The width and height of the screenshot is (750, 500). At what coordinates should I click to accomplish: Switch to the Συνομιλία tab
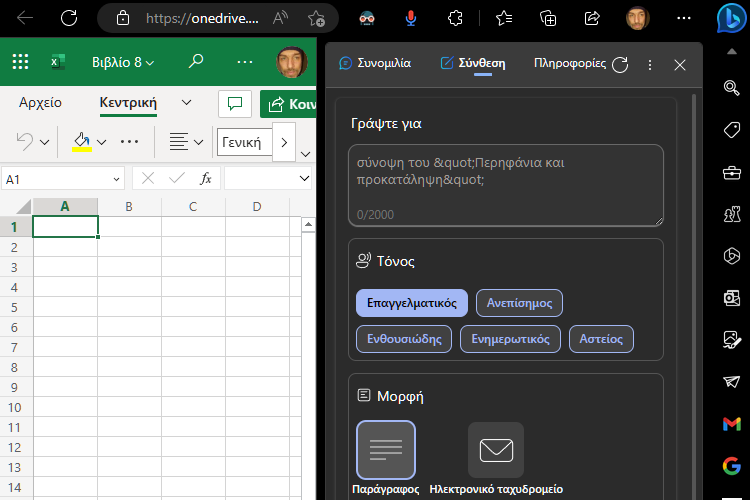coord(375,63)
